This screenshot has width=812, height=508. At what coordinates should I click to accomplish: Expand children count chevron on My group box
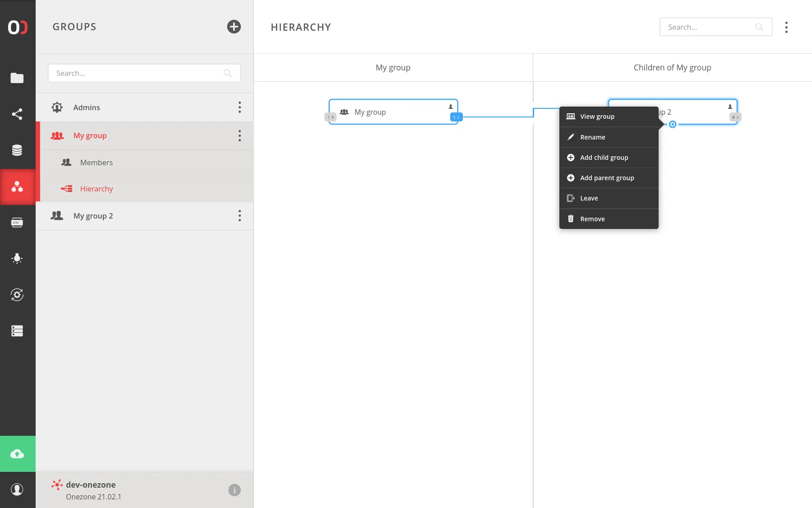tap(456, 117)
